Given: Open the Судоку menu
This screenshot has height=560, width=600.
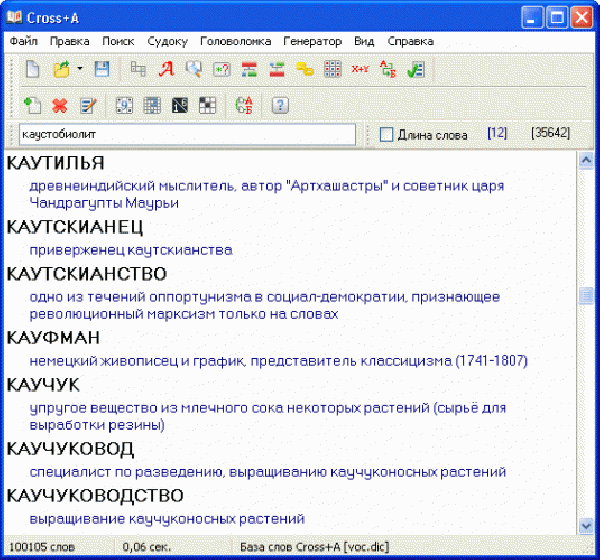Looking at the screenshot, I should [166, 41].
